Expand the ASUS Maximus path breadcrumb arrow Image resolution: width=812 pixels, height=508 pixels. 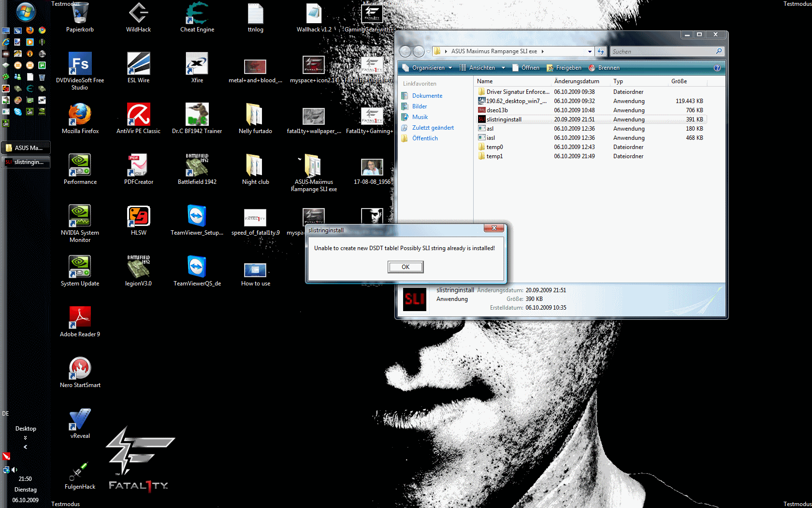coord(543,51)
